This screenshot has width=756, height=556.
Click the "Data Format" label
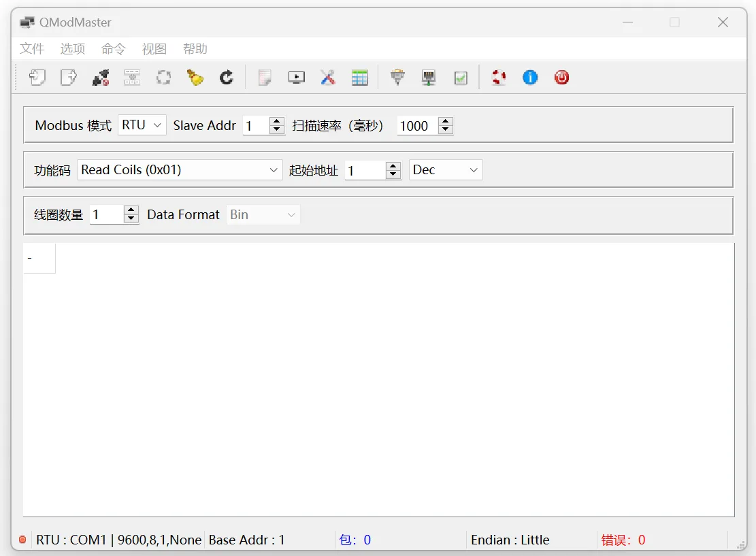[x=183, y=214]
